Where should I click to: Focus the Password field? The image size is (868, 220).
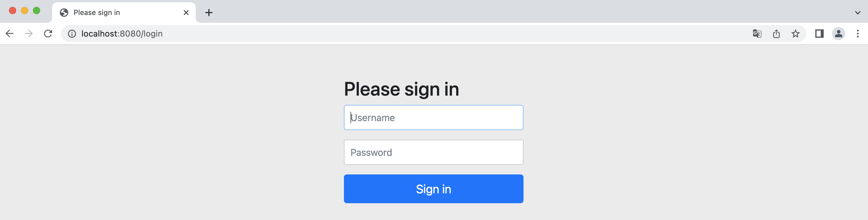(x=433, y=152)
